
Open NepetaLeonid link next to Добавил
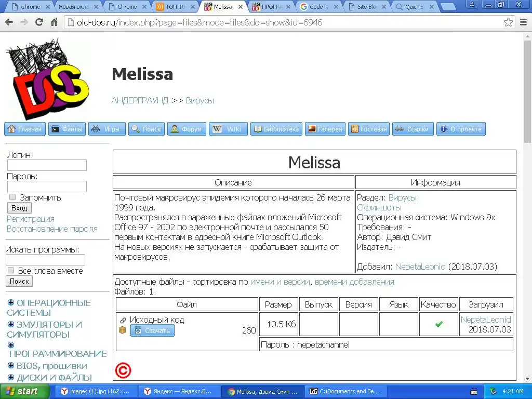[420, 267]
